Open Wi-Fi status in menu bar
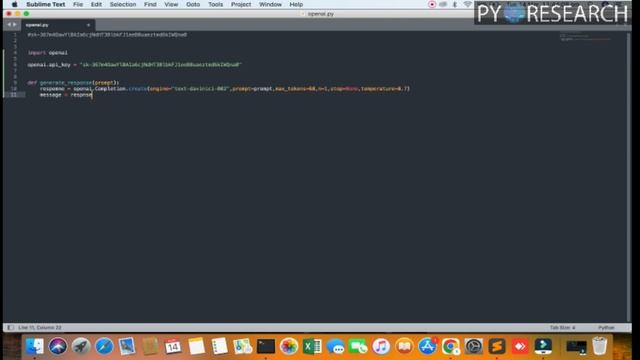The height and width of the screenshot is (360, 640). [x=467, y=4]
